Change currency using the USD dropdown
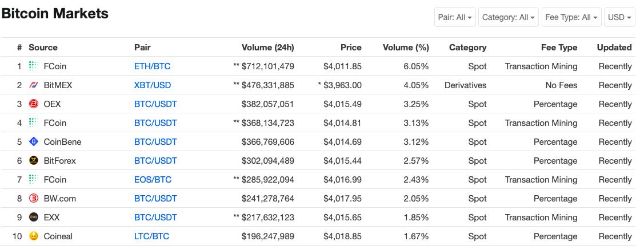This screenshot has height=249, width=644. (x=619, y=17)
